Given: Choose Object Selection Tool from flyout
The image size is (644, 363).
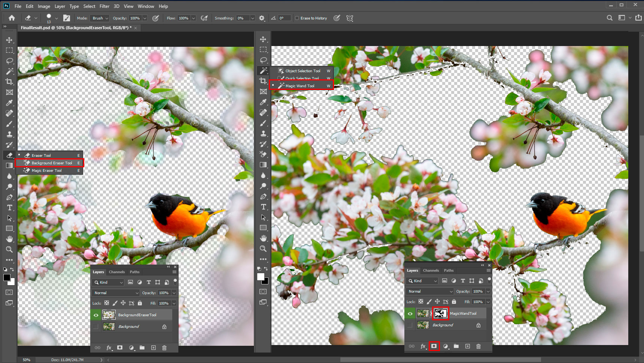Looking at the screenshot, I should click(x=303, y=71).
